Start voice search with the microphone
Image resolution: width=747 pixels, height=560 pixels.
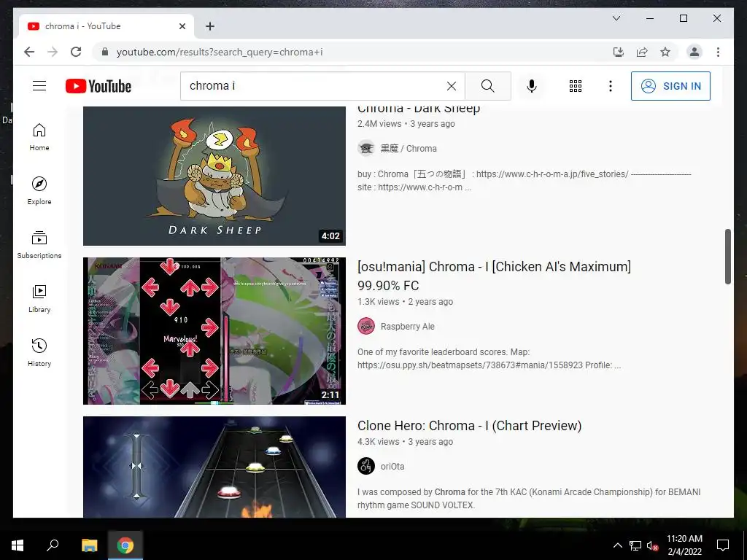pyautogui.click(x=532, y=86)
